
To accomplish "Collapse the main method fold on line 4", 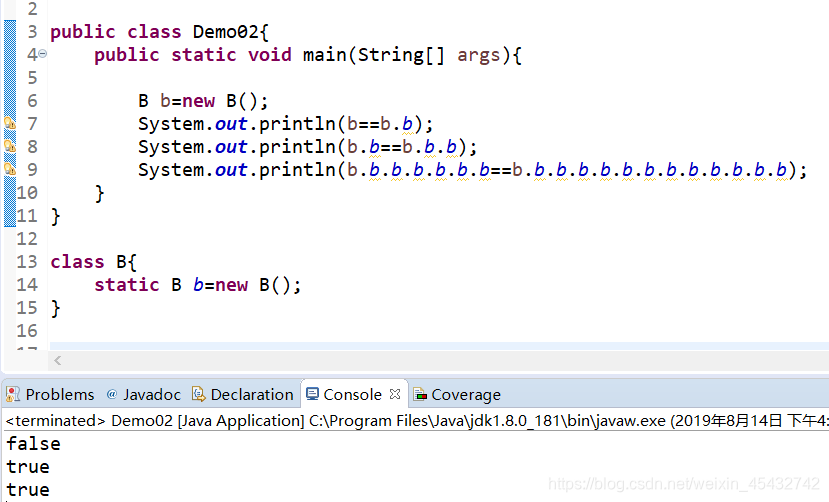I will point(43,54).
